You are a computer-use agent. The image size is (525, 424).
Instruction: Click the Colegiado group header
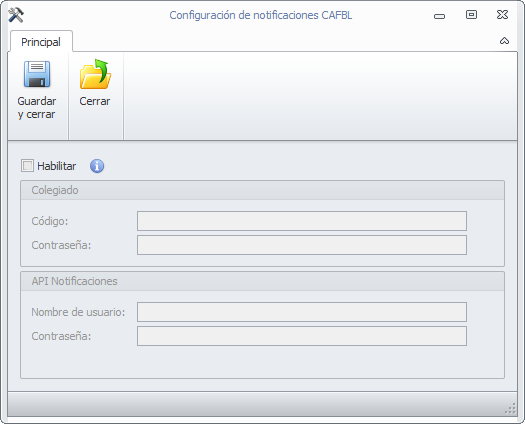tap(262, 190)
